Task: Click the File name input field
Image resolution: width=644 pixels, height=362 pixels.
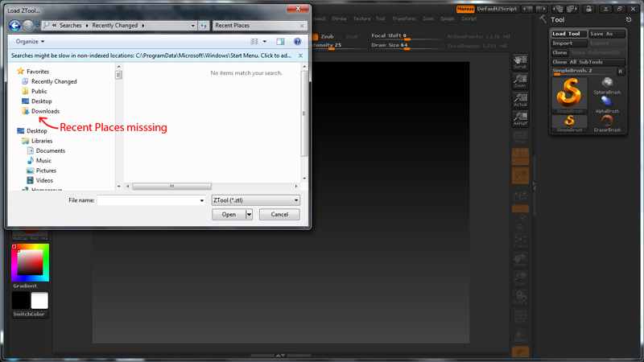Action: [x=151, y=200]
